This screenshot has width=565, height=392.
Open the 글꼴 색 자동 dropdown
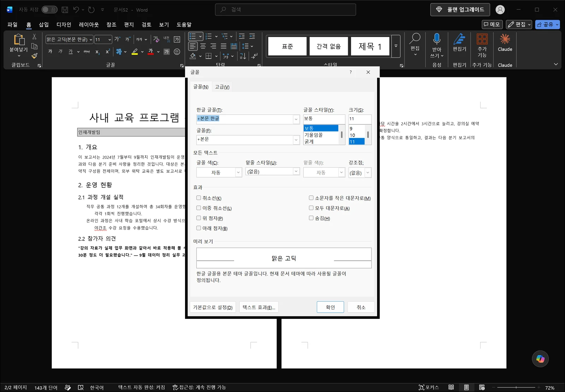pos(238,172)
